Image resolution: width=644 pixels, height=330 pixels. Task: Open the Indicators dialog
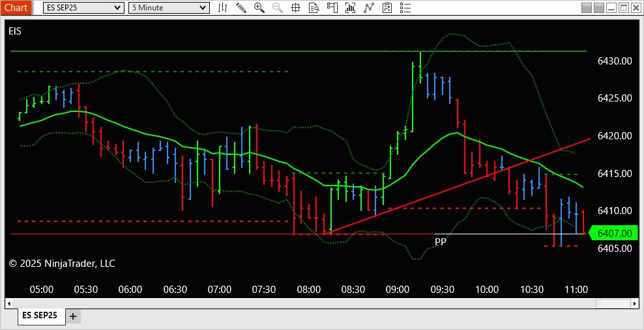[x=350, y=7]
